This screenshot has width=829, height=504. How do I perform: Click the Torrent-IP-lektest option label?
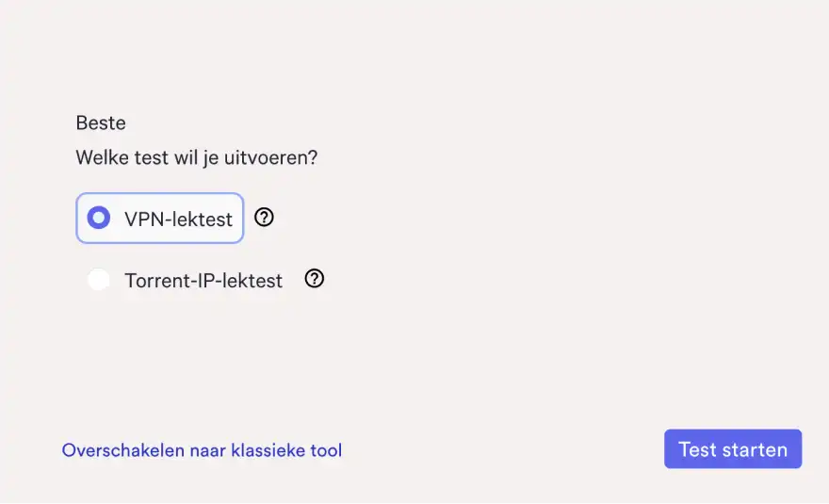[x=203, y=281]
